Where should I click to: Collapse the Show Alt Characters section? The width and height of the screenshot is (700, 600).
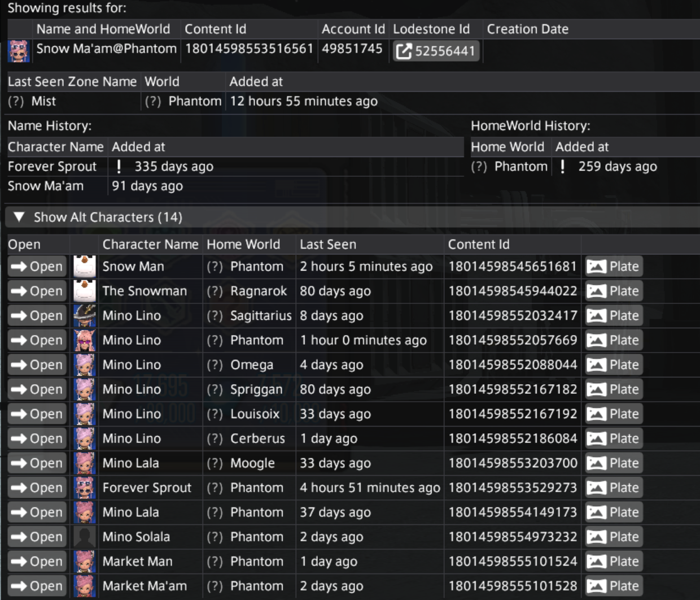(x=19, y=217)
